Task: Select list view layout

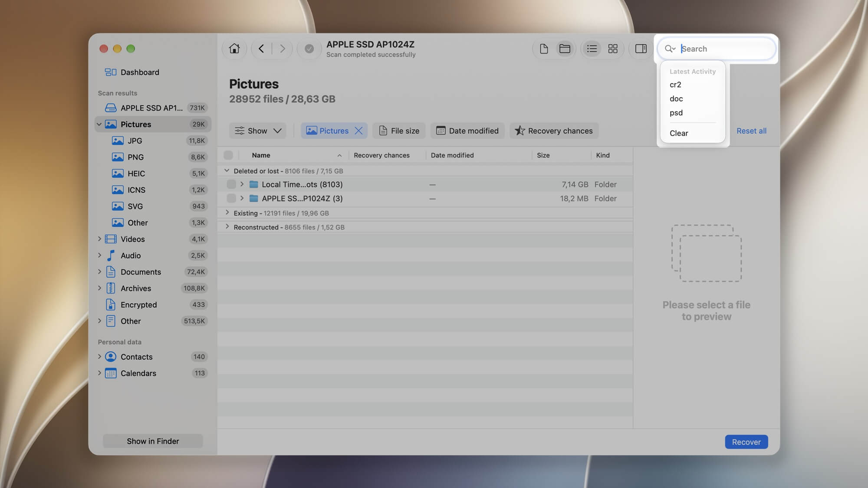Action: tap(592, 49)
